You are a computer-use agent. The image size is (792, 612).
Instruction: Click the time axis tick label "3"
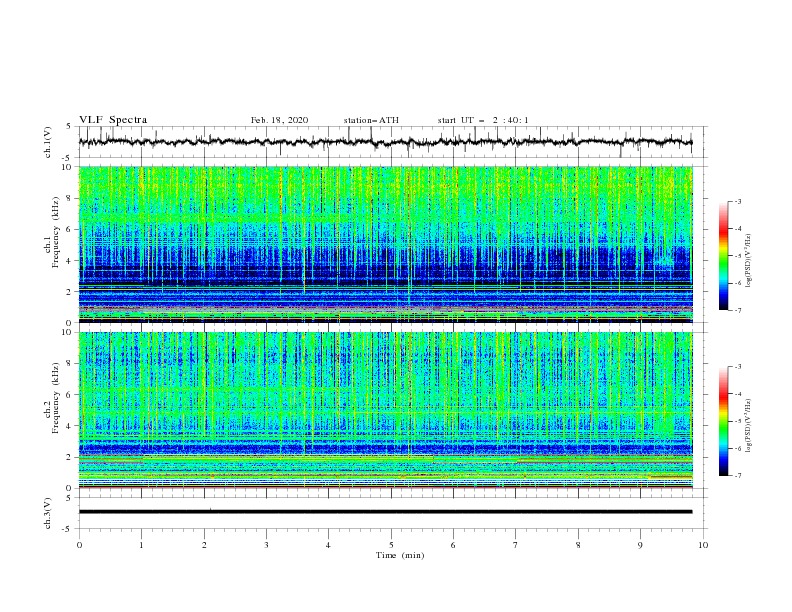pyautogui.click(x=266, y=545)
